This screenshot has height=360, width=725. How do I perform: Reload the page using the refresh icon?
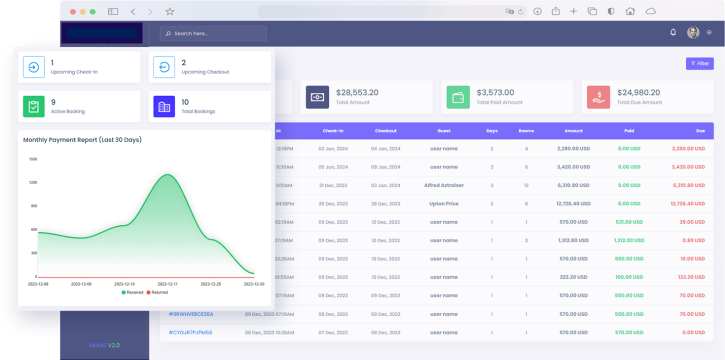point(521,12)
